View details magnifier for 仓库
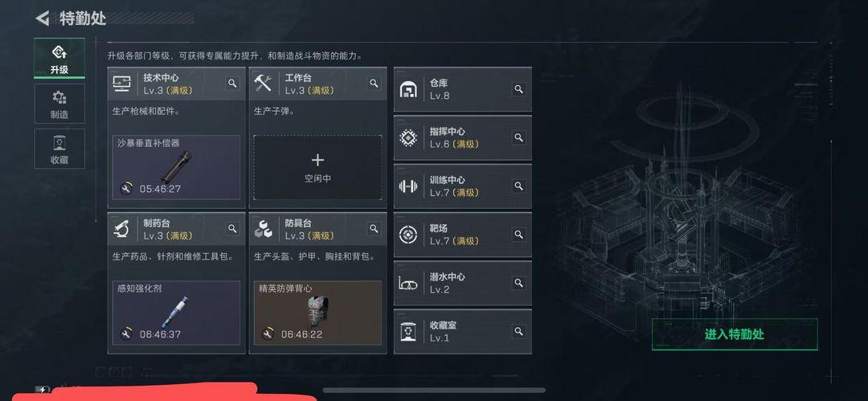 tap(518, 89)
